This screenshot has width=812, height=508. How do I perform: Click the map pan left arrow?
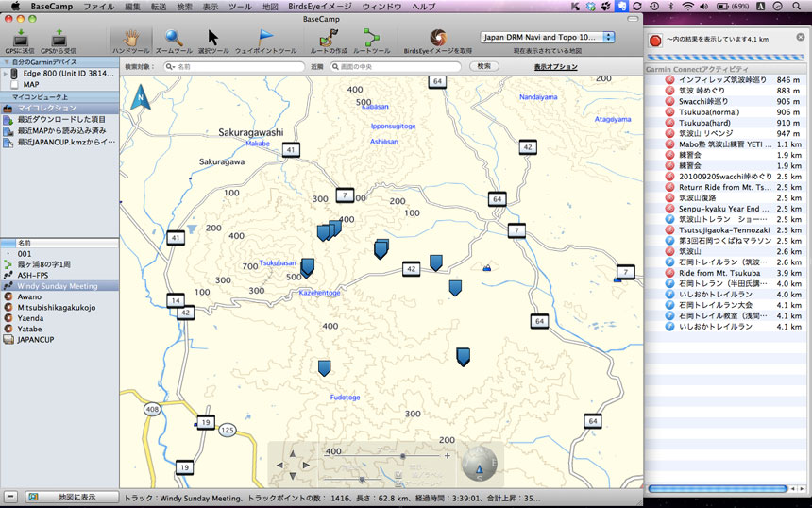[279, 465]
